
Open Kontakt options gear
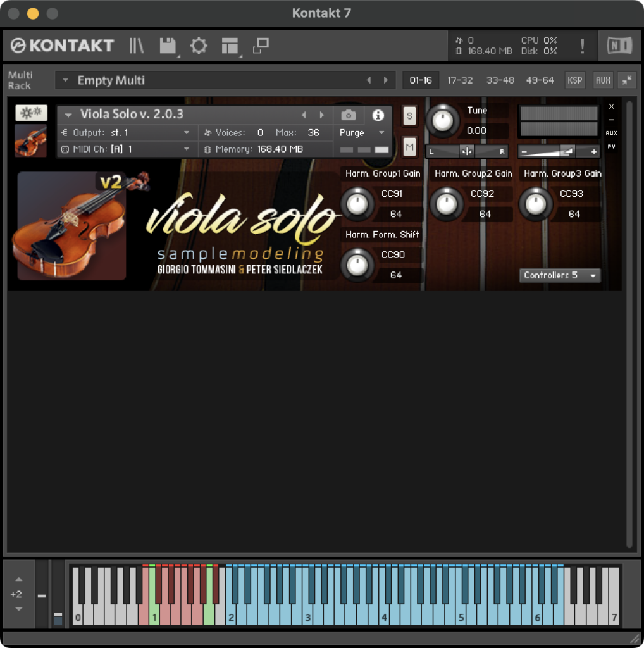[199, 46]
